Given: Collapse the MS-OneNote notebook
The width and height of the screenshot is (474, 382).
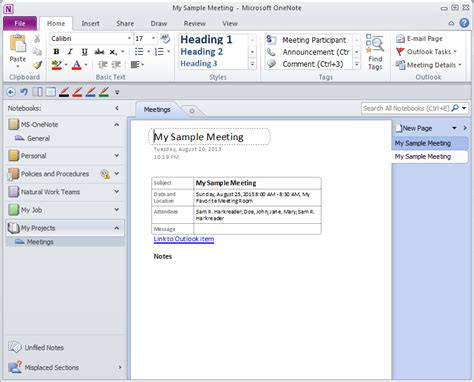Looking at the screenshot, I should coord(117,124).
